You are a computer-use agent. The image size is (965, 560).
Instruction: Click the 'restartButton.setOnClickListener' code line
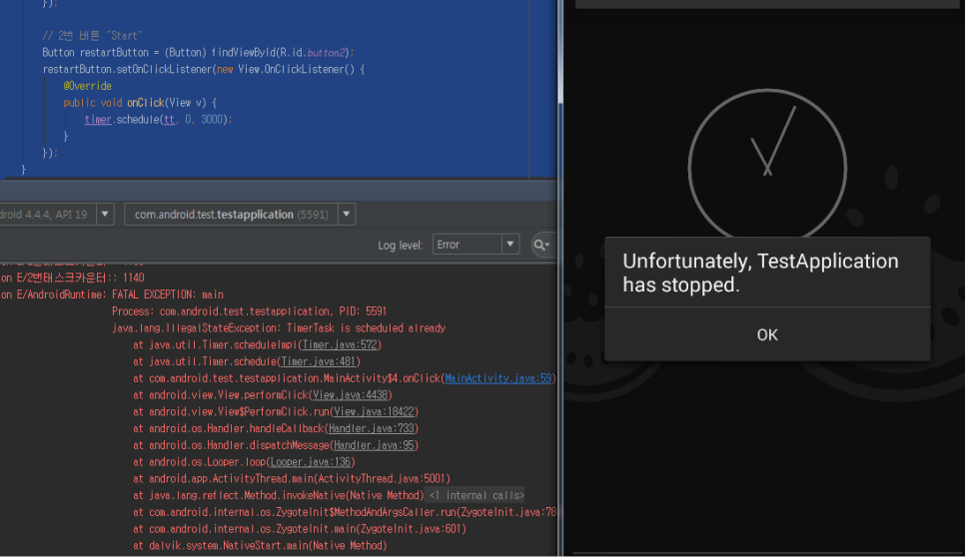[x=204, y=70]
